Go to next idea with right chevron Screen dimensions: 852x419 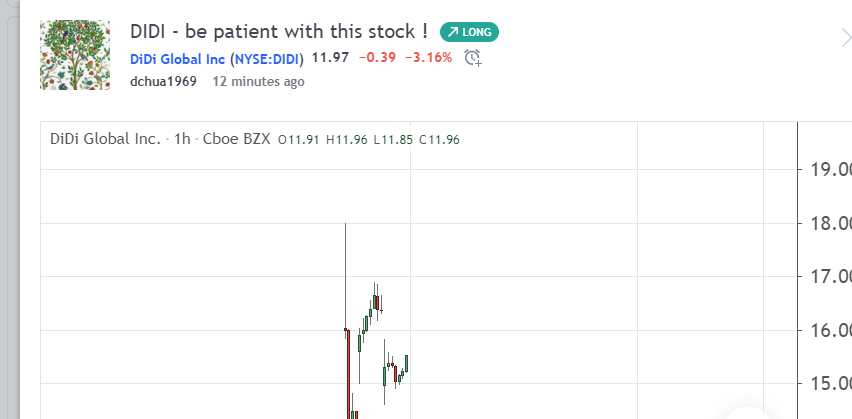(846, 38)
